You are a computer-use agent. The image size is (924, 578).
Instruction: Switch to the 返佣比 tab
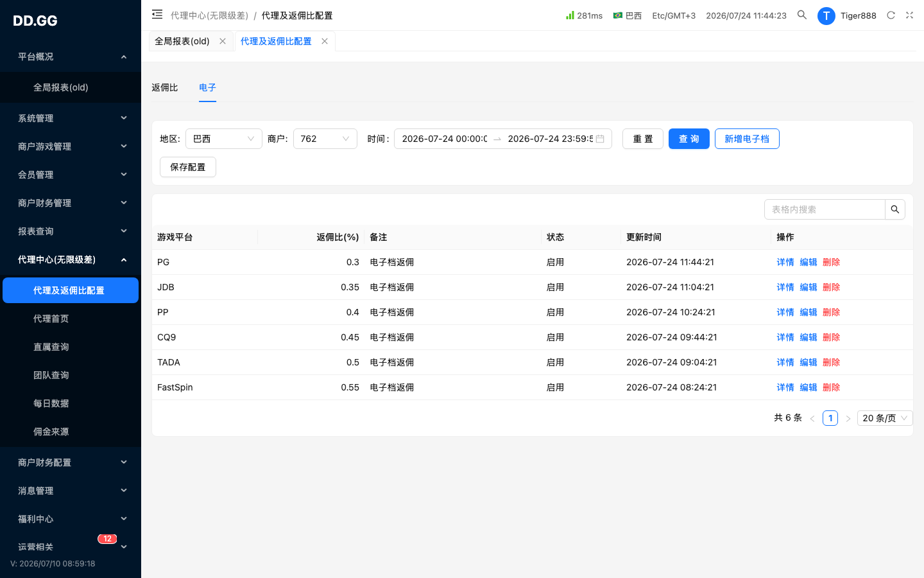[165, 87]
